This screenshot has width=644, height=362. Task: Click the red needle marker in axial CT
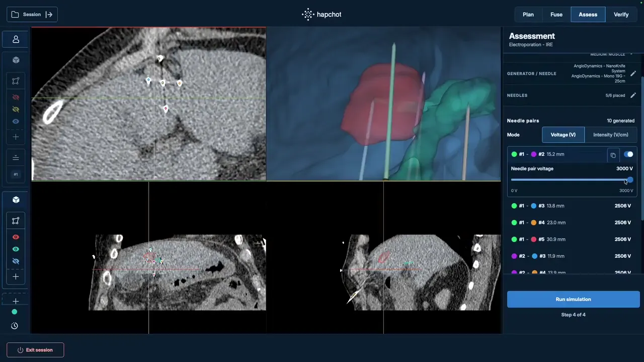click(166, 108)
